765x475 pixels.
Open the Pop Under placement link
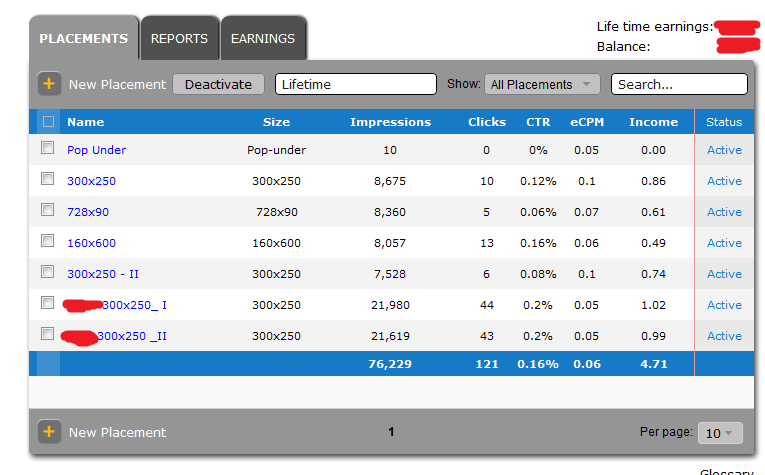pyautogui.click(x=96, y=150)
